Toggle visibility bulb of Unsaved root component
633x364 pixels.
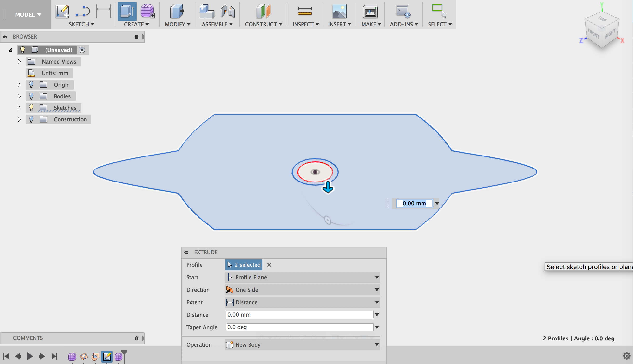click(22, 50)
